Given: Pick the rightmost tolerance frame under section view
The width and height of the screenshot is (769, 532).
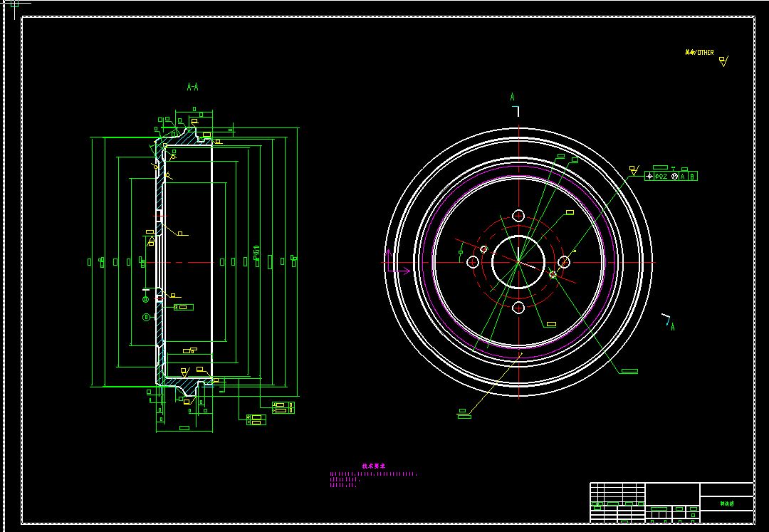Looking at the screenshot, I should [x=283, y=407].
